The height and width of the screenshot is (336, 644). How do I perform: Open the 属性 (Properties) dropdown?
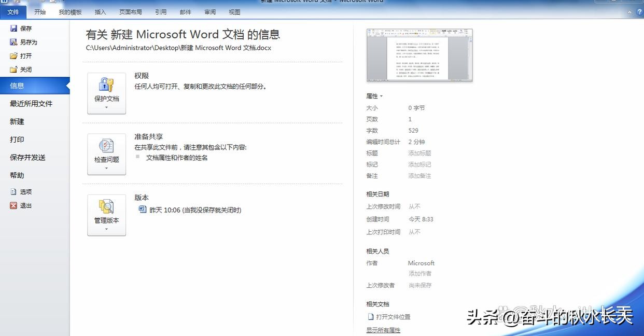tap(373, 96)
